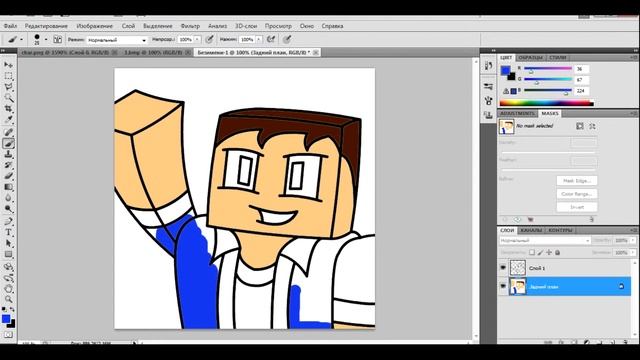Screen dimensions: 640x360
Task: Toggle Quick Mask mode at toolbox bottom
Action: 8,335
